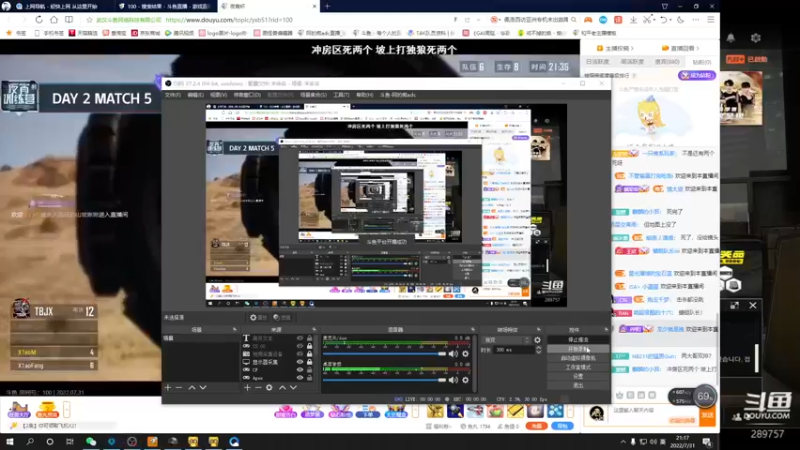Image resolution: width=800 pixels, height=450 pixels.
Task: Switch to the 贵宾 tab in chat panel
Action: (x=667, y=62)
